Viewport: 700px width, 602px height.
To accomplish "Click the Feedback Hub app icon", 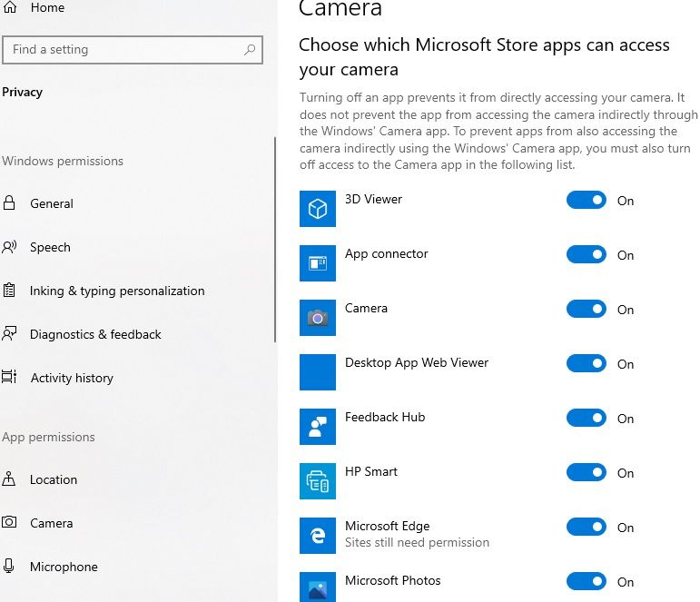I will [318, 427].
